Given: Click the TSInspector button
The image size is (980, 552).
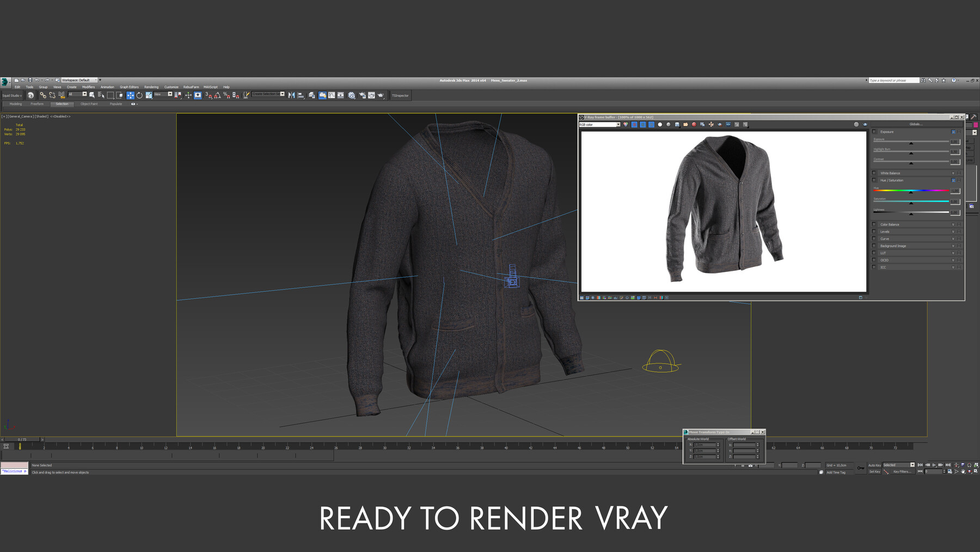Looking at the screenshot, I should [x=400, y=95].
